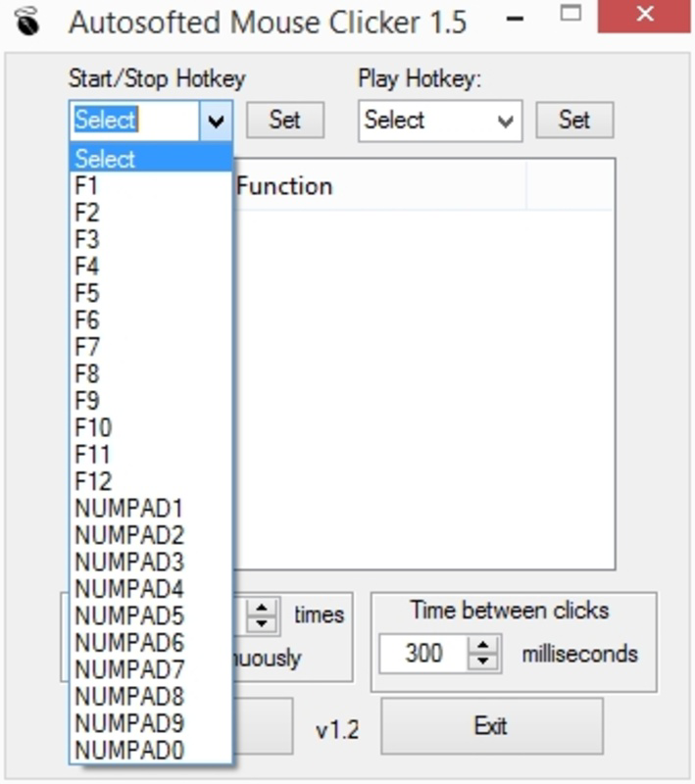695x784 pixels.
Task: Click the Function column header
Action: pyautogui.click(x=380, y=186)
